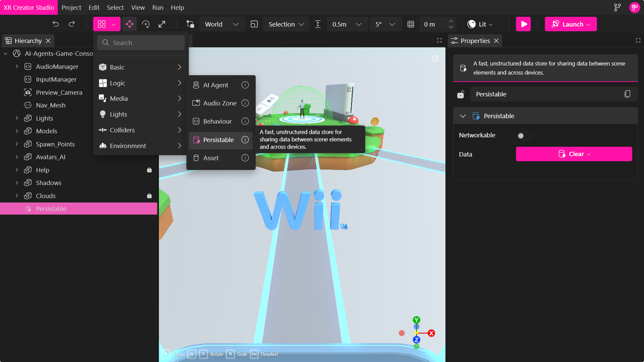The height and width of the screenshot is (362, 644).
Task: Collapse the AI-Agents-Game-Console root node
Action: click(5, 53)
